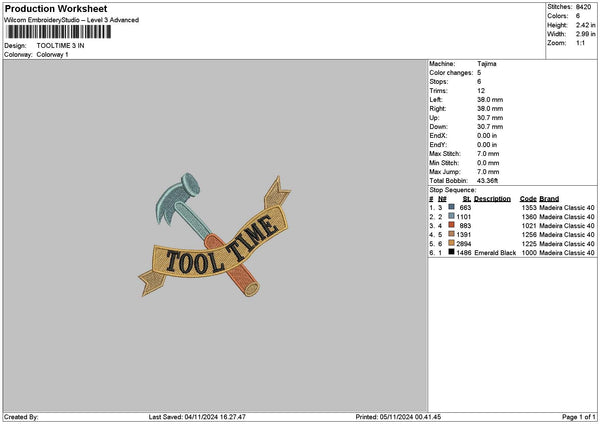
Task: Click the 'Stop Sequence:' heading
Action: (453, 190)
